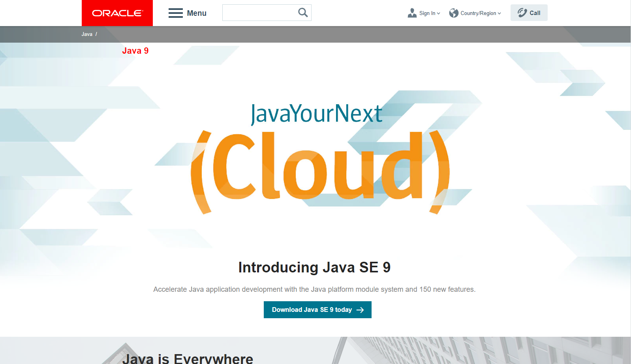Open the Java breadcrumb link
This screenshot has width=631, height=364.
pyautogui.click(x=87, y=34)
